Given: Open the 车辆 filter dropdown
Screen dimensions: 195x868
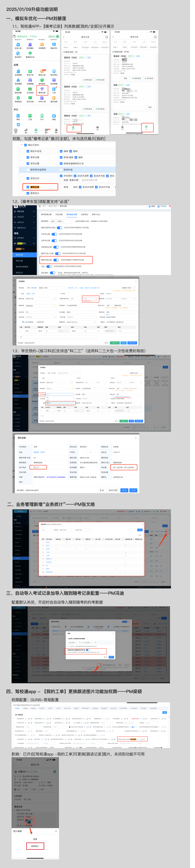Looking at the screenshot, I should point(76,48).
